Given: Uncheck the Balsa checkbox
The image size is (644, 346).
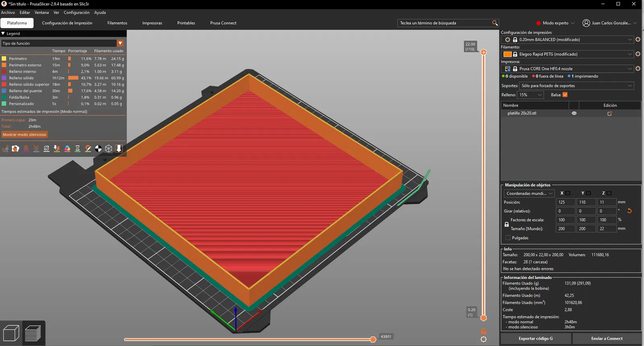Looking at the screenshot, I should click(565, 95).
